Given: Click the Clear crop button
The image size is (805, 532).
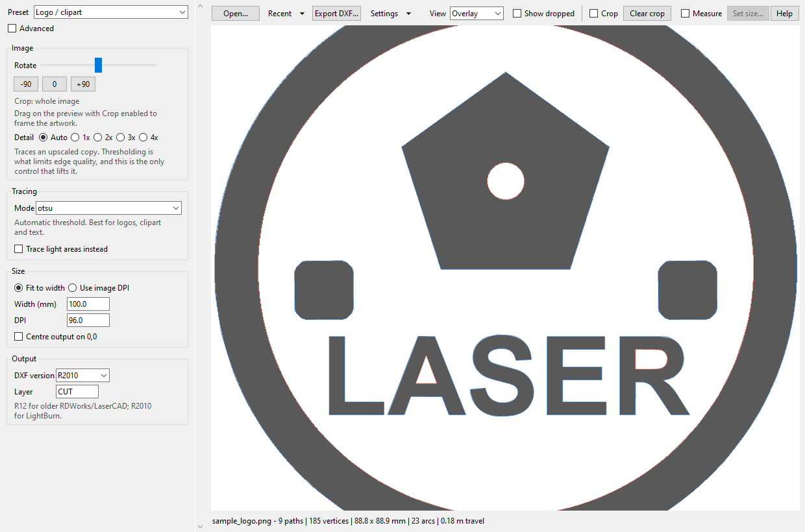Looking at the screenshot, I should coord(647,14).
